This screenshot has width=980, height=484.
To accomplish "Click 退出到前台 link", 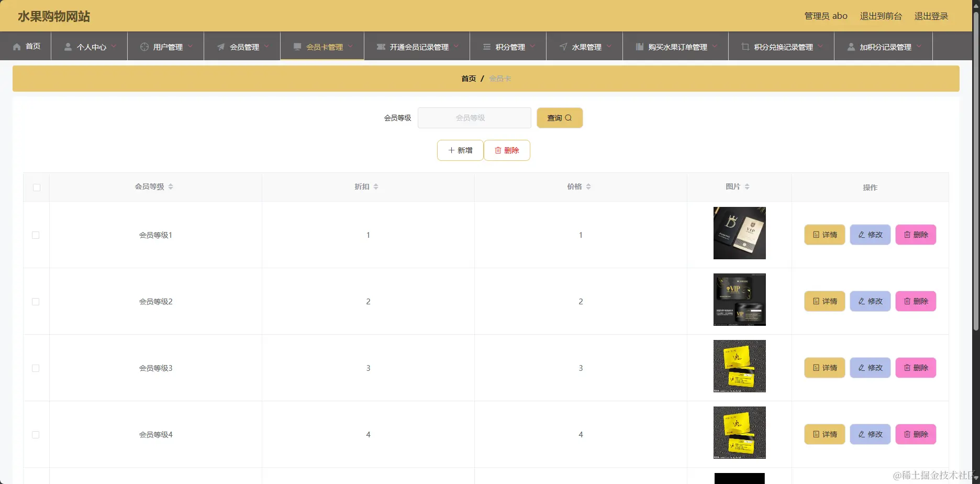I will [881, 16].
